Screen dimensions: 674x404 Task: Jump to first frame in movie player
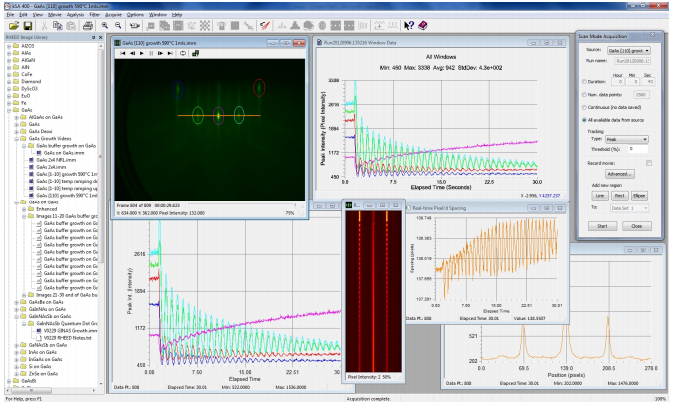[x=123, y=53]
